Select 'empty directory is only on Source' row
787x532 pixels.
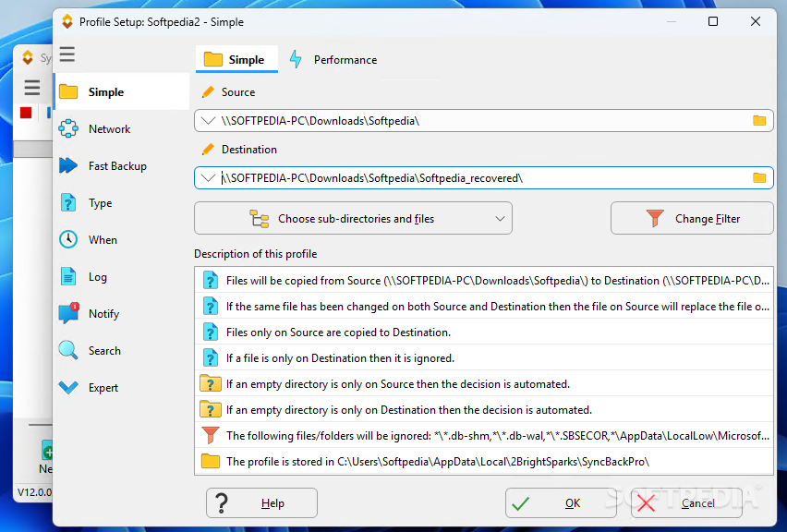[x=484, y=384]
